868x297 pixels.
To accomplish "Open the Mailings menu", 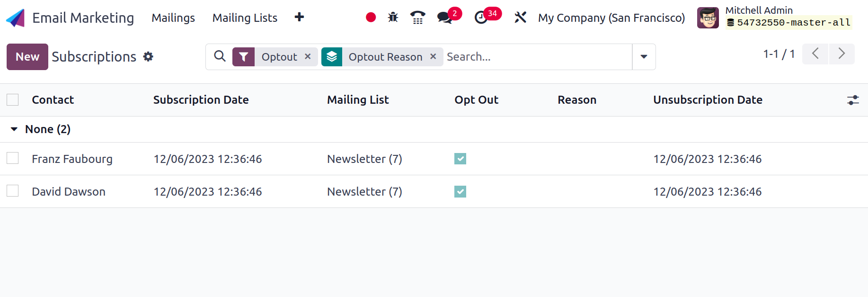I will tap(173, 18).
